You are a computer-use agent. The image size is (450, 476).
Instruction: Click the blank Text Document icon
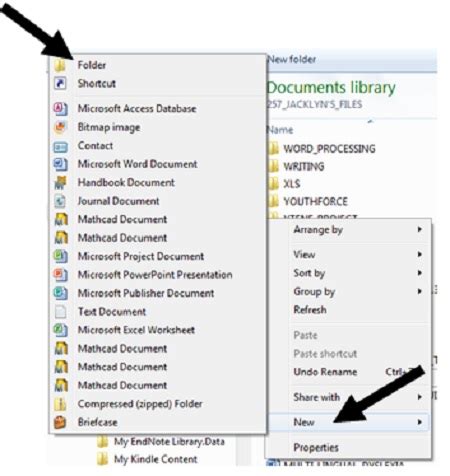(x=60, y=312)
